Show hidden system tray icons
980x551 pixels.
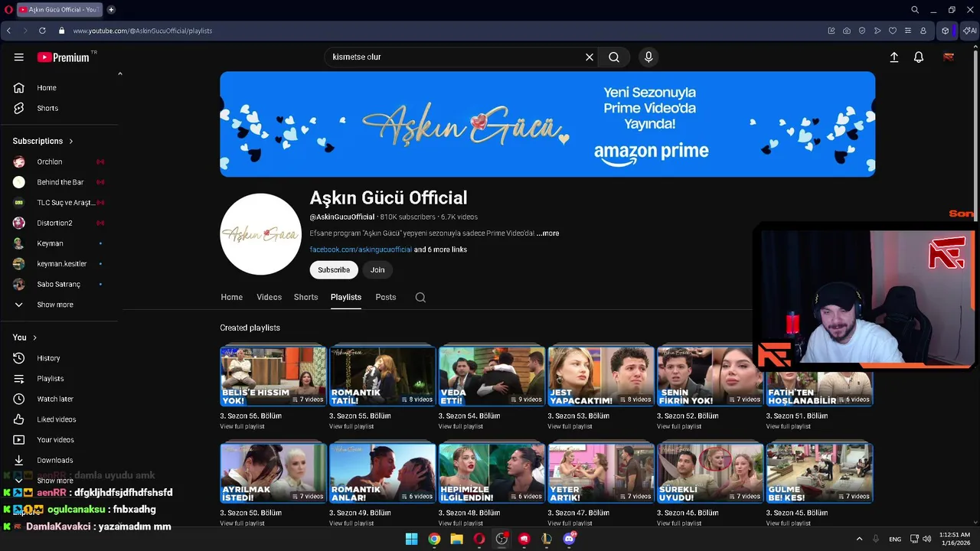[859, 539]
